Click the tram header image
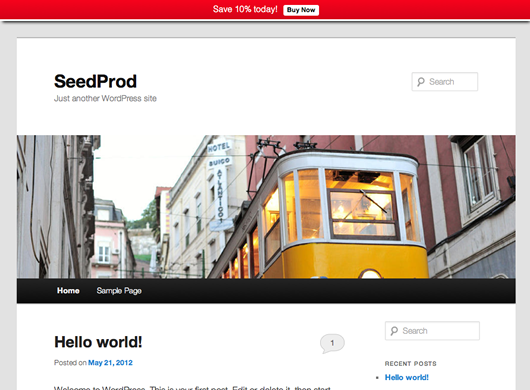The height and width of the screenshot is (390, 530). pos(266,206)
